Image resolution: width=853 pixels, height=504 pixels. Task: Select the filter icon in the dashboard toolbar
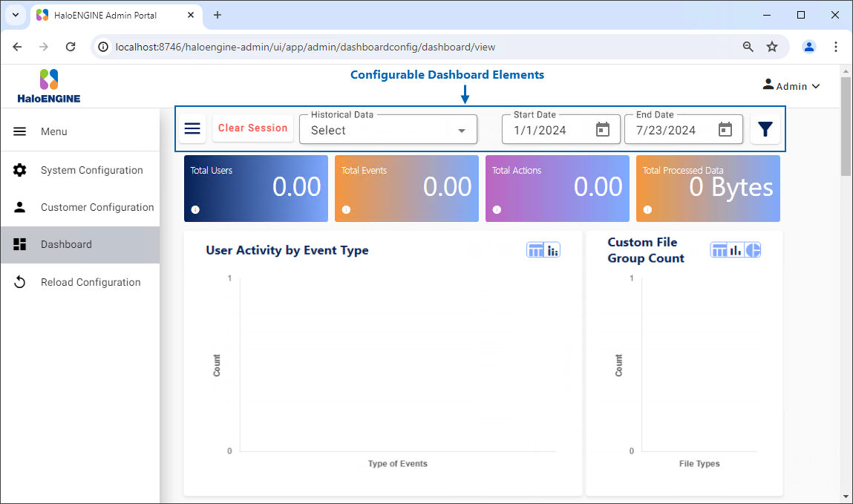(x=765, y=128)
